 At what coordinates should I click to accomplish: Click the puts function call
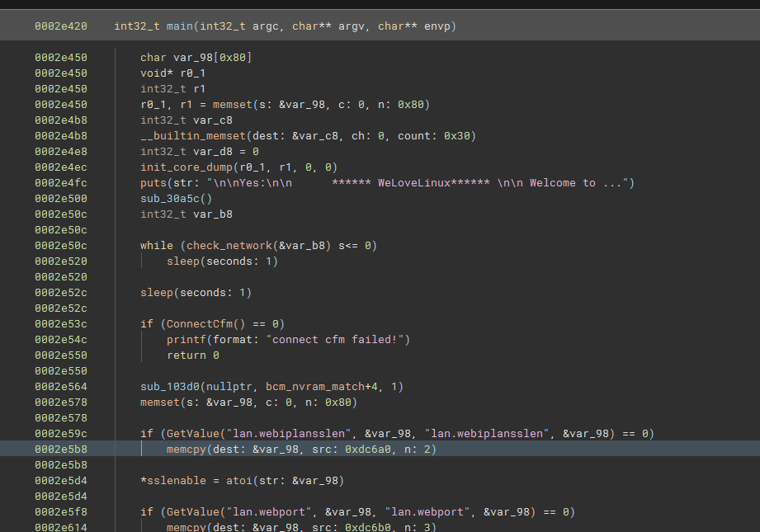[x=153, y=183]
